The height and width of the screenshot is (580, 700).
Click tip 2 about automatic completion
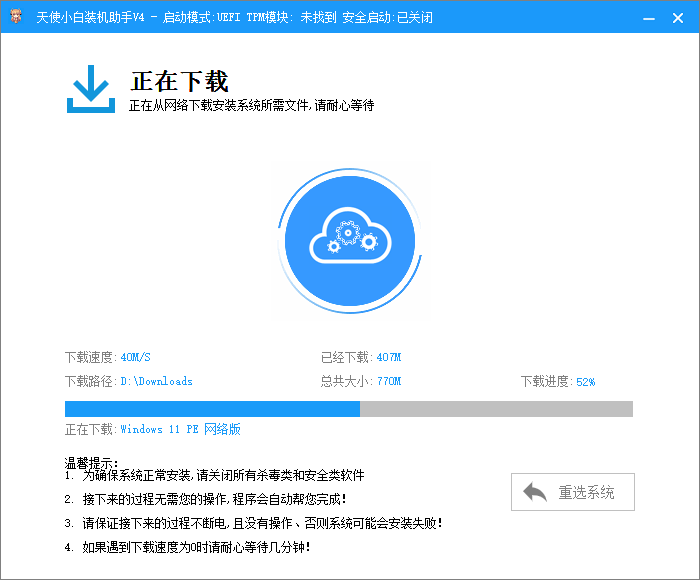click(206, 499)
